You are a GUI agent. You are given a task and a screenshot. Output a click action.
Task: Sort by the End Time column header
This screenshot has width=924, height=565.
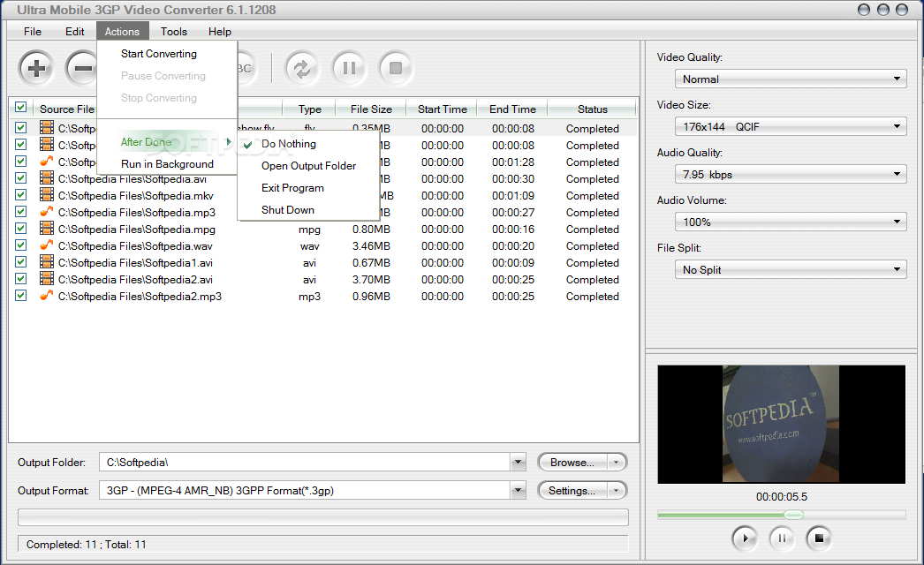(512, 109)
